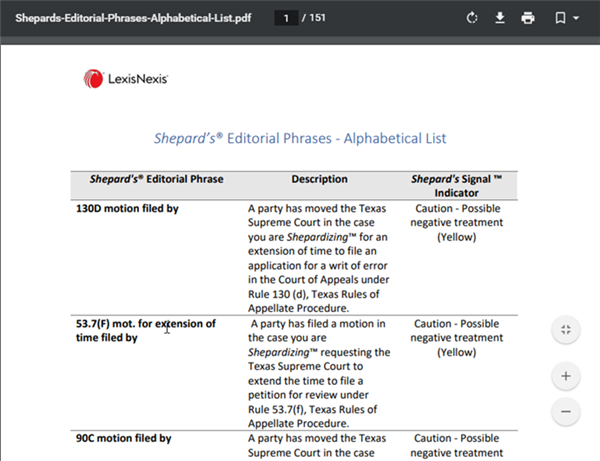Click '53.7(F) mot. for extension of' phrase
600x461 pixels.
point(146,324)
